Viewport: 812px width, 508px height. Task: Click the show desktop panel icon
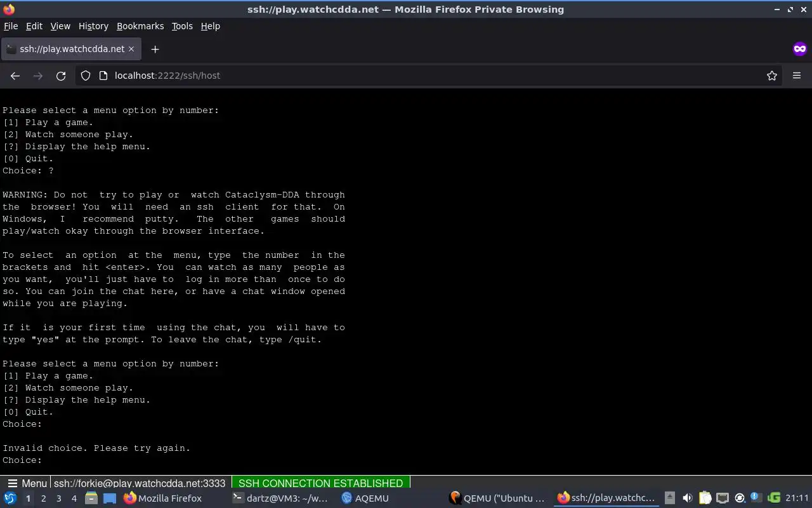coord(110,498)
